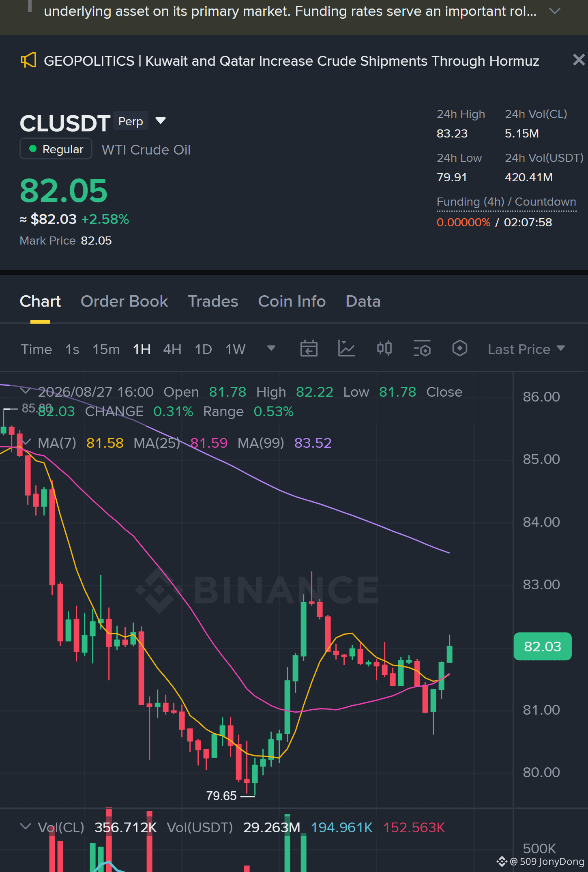Image resolution: width=588 pixels, height=872 pixels.
Task: Switch to the Order Book tab
Action: 124,301
